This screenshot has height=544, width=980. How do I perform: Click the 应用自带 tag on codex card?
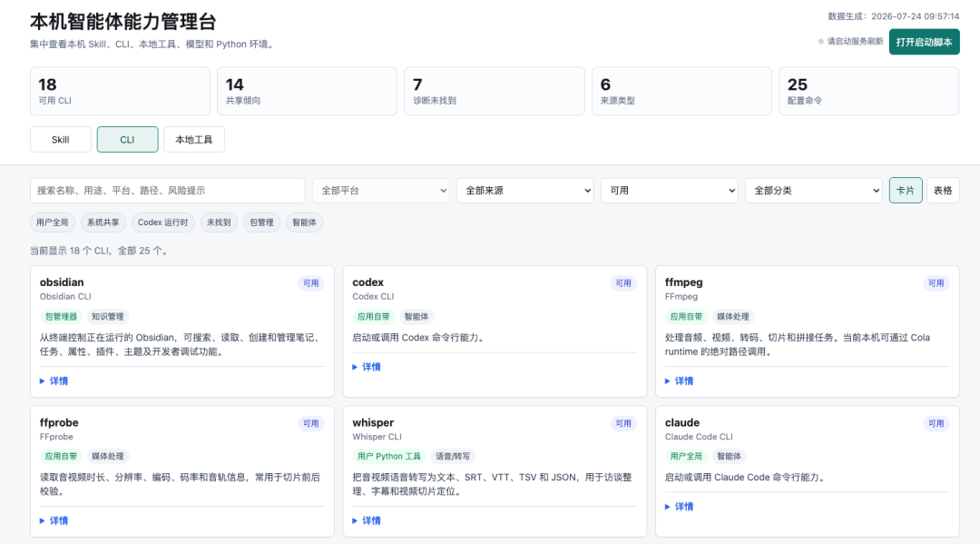coord(374,316)
